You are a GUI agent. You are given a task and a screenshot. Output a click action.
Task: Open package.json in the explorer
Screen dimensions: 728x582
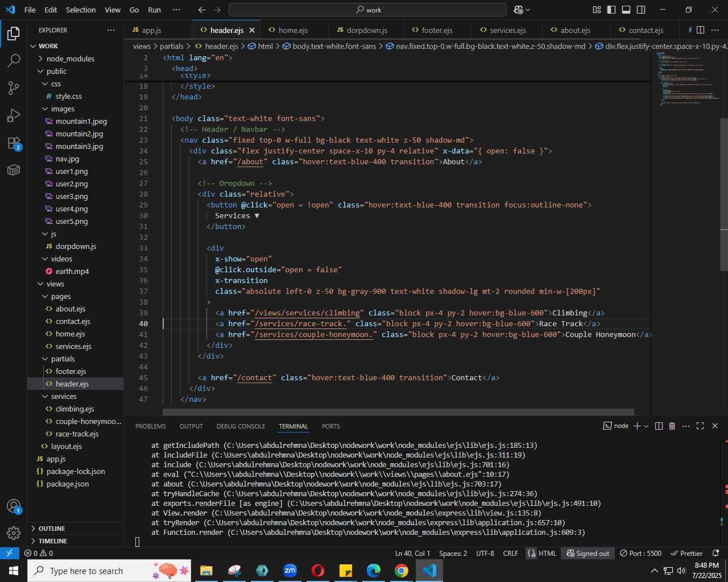coord(68,484)
